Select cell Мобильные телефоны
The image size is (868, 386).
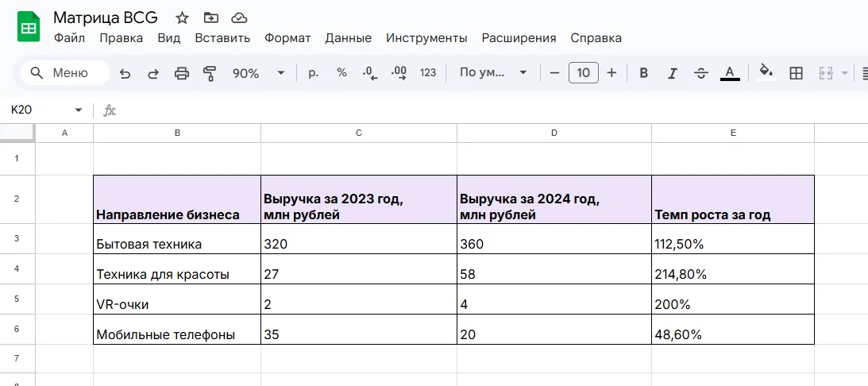[177, 329]
